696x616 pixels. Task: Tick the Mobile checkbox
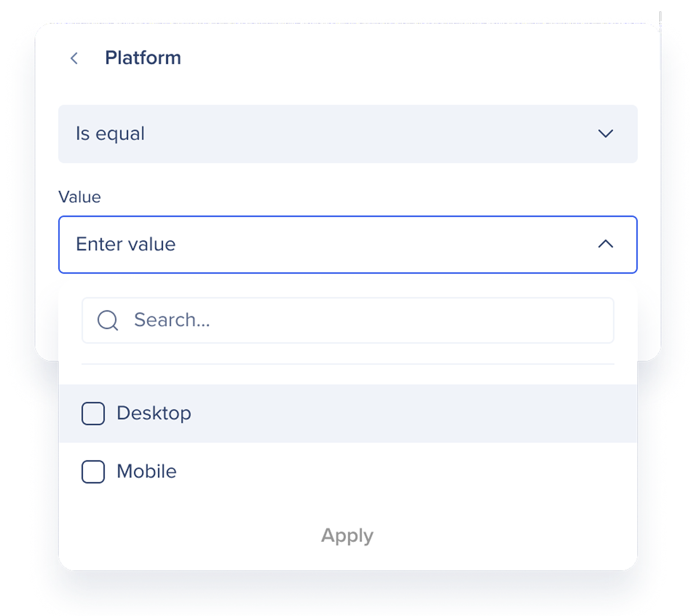point(93,472)
